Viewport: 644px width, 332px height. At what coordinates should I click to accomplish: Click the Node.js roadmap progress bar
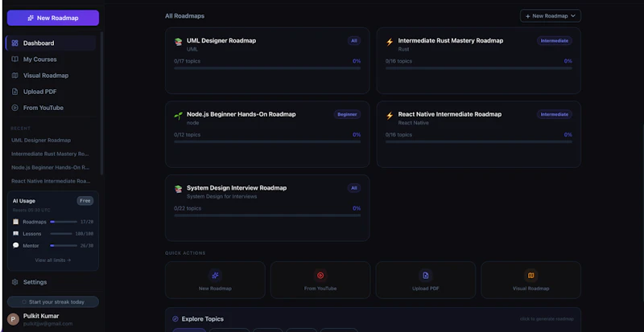tap(267, 141)
